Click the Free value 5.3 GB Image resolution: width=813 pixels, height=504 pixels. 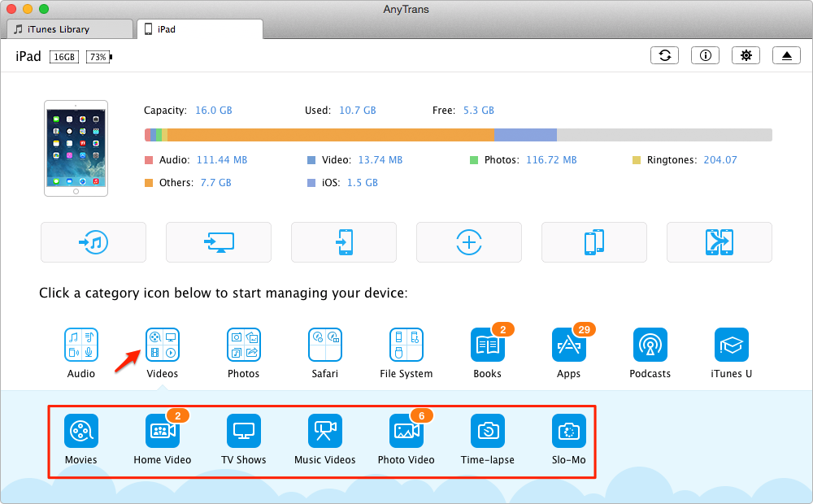tap(479, 111)
